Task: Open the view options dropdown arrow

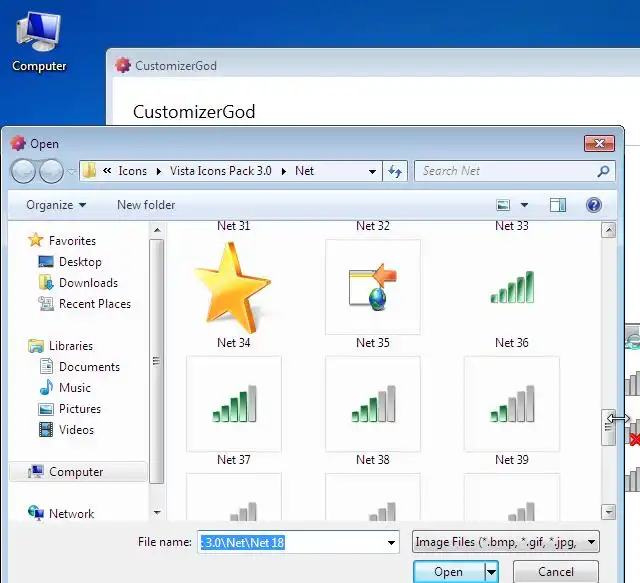Action: click(x=524, y=205)
